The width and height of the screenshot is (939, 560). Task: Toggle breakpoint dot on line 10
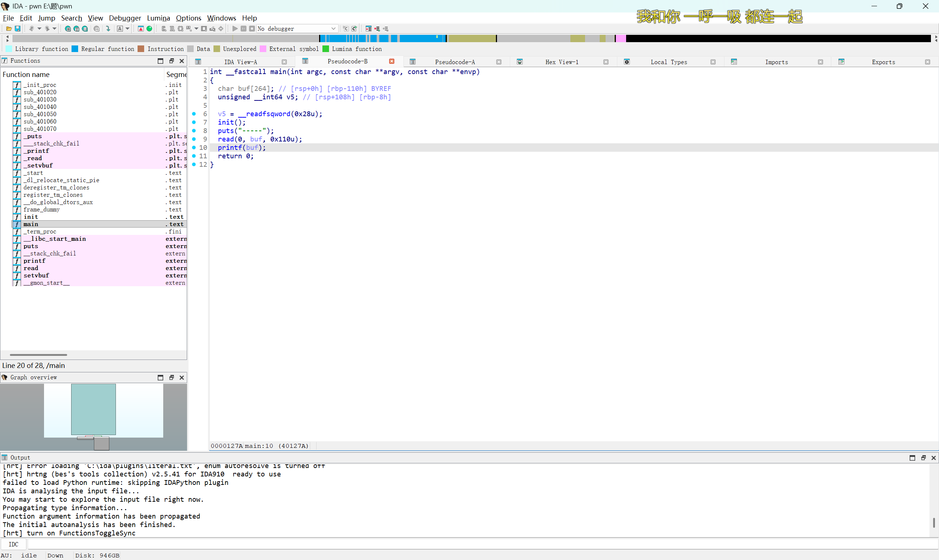[x=194, y=148]
